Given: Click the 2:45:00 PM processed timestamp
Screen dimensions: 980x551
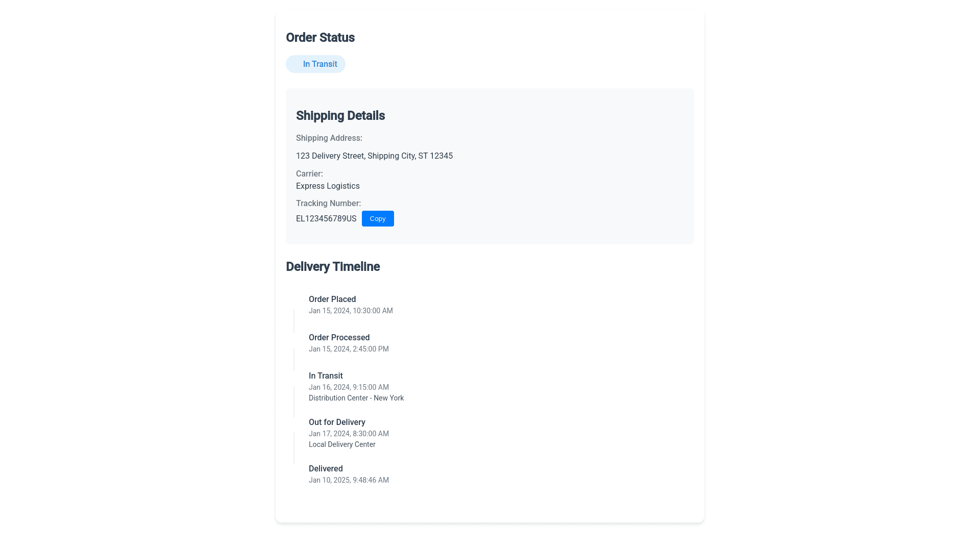Looking at the screenshot, I should (x=349, y=349).
